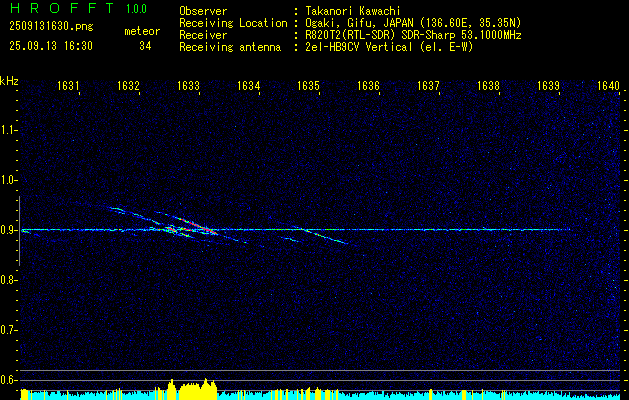Click the meteor label
The image size is (629, 400).
pos(142,31)
